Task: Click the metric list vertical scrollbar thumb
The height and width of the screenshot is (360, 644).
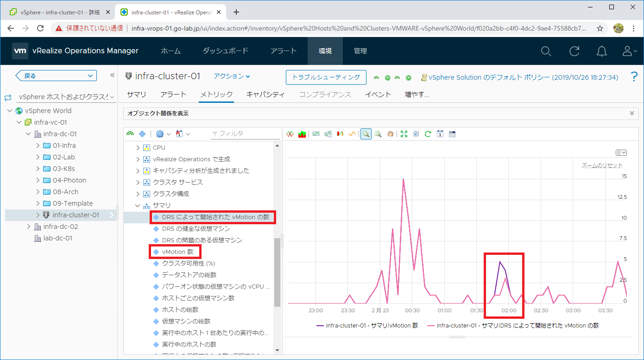Action: [278, 272]
